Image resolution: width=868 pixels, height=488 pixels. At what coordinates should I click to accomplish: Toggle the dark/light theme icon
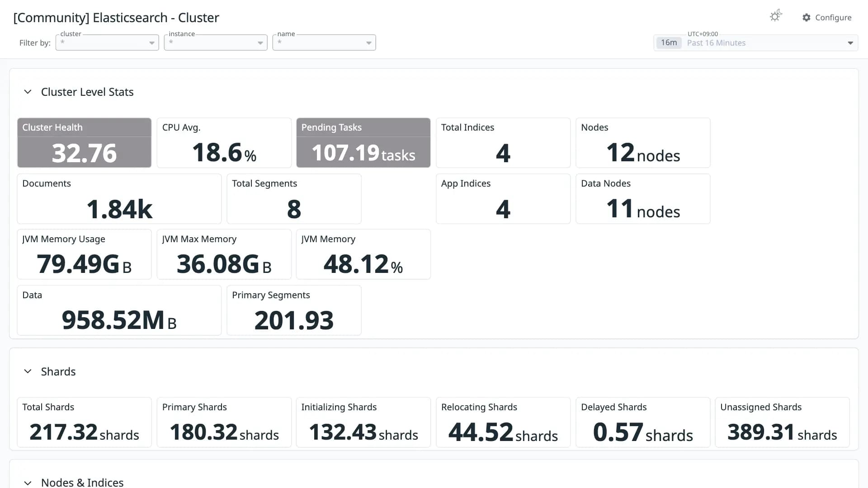pyautogui.click(x=776, y=16)
